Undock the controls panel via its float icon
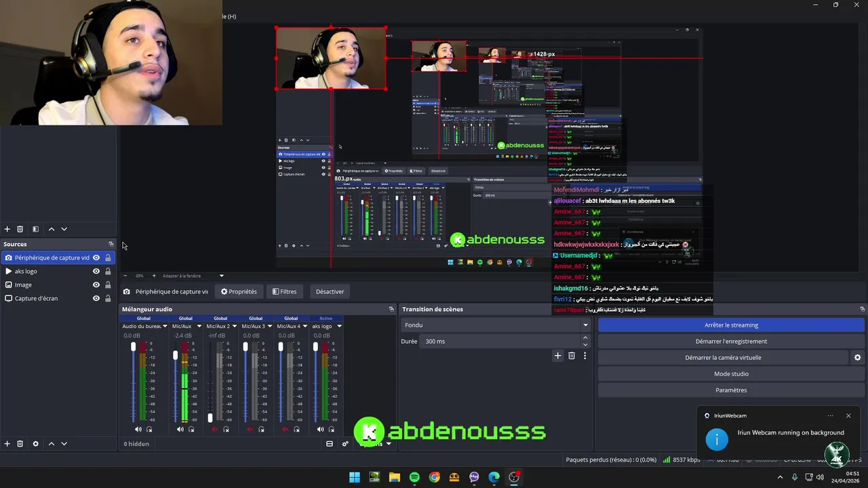868x488 pixels. (862, 309)
